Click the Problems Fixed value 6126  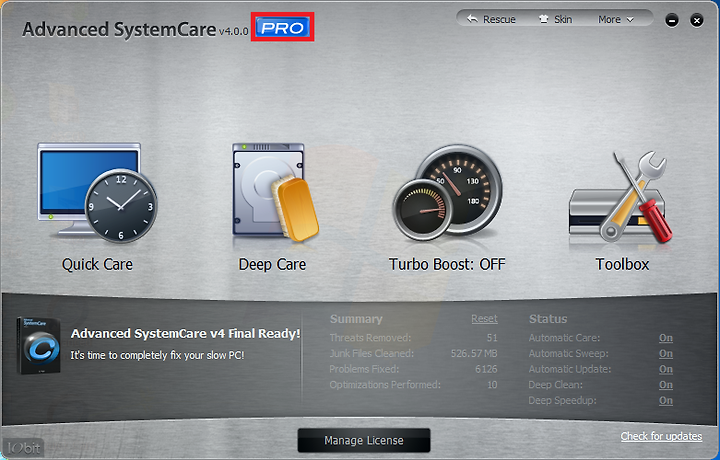tap(486, 369)
